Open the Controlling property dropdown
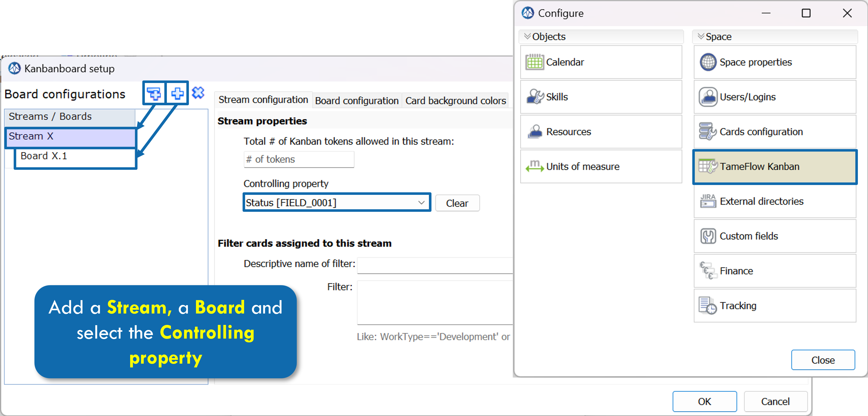The width and height of the screenshot is (868, 416). click(x=337, y=202)
